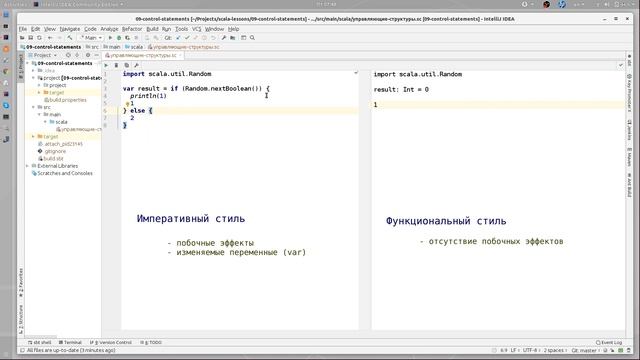The image size is (640, 360).
Task: Open the Project view dropdown
Action: [42, 55]
